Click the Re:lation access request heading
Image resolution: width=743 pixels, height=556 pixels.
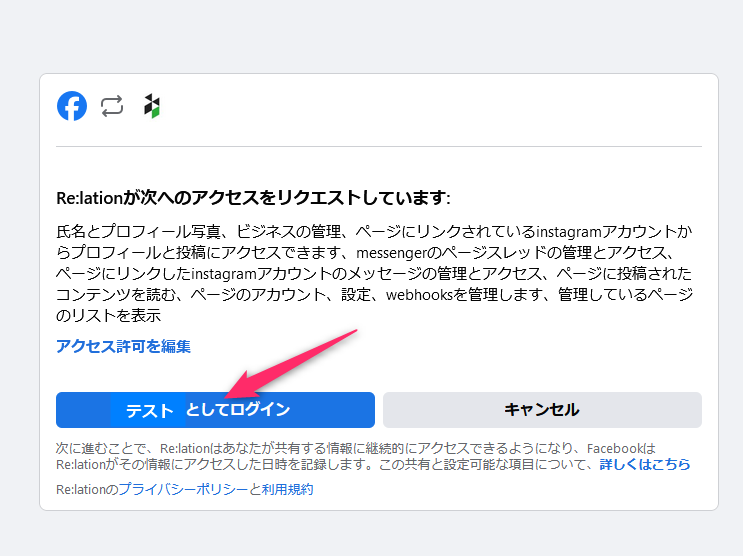pos(253,197)
